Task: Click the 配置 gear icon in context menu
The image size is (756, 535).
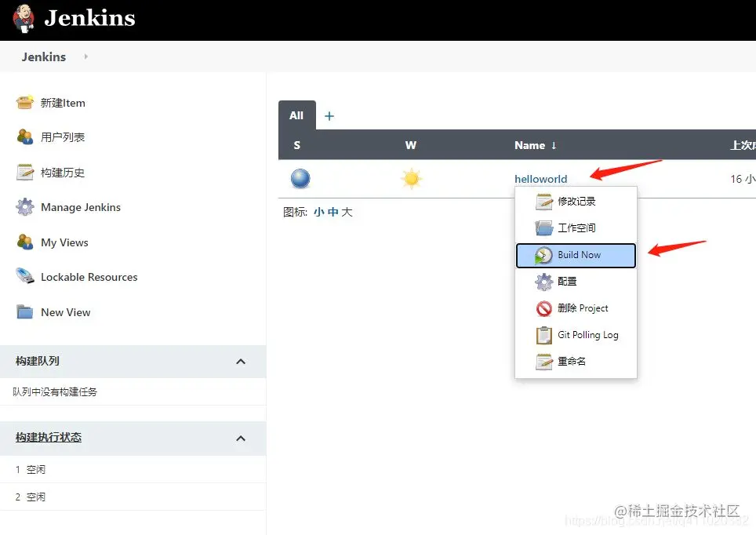Action: tap(543, 282)
